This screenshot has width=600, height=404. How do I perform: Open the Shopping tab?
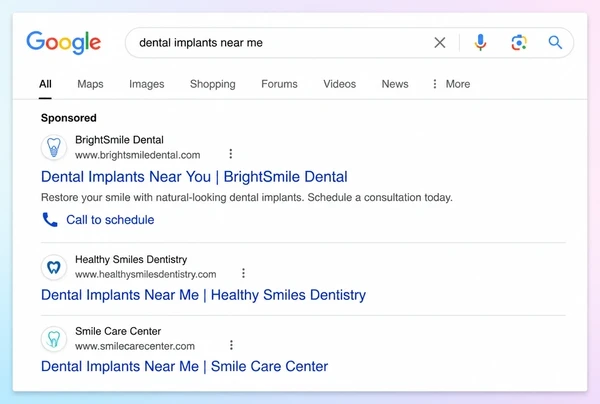(x=213, y=84)
